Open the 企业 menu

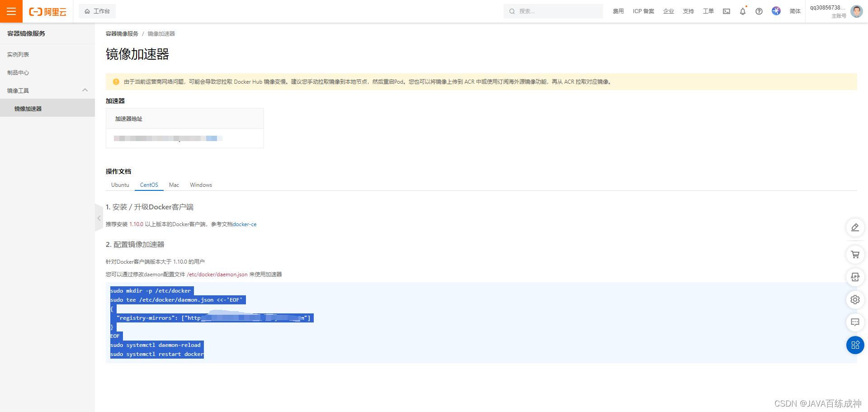coord(668,11)
